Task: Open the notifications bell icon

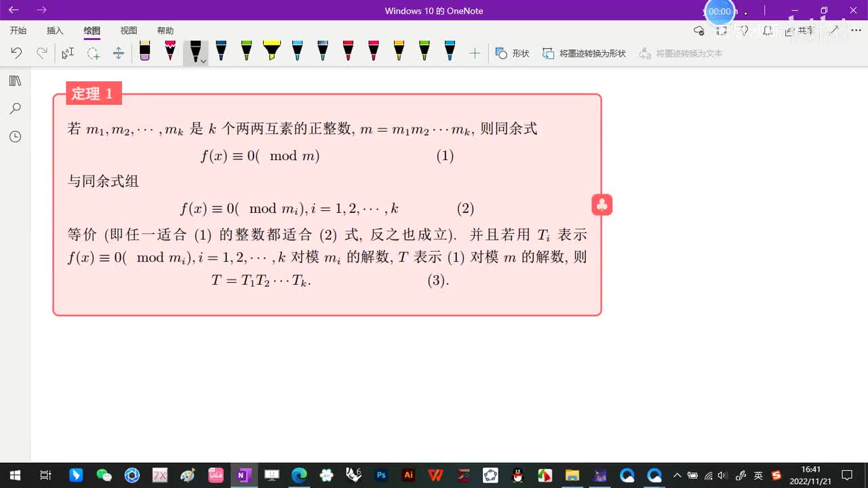Action: pyautogui.click(x=768, y=30)
